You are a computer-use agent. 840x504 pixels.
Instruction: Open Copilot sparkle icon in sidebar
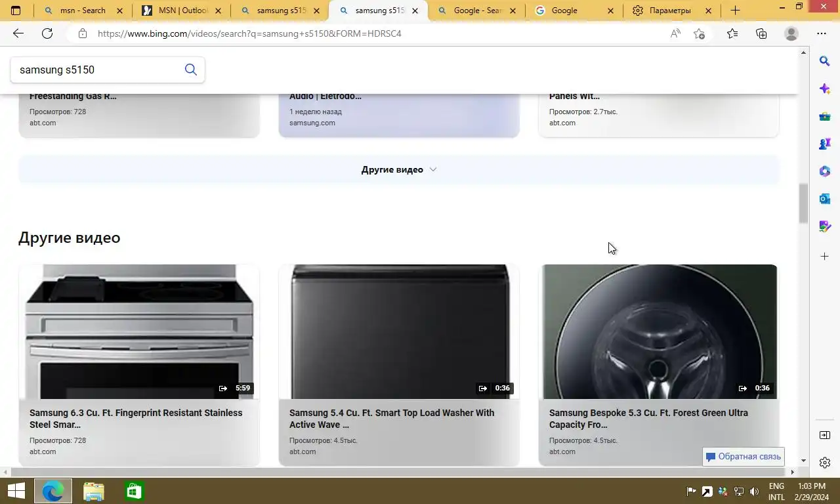825,89
